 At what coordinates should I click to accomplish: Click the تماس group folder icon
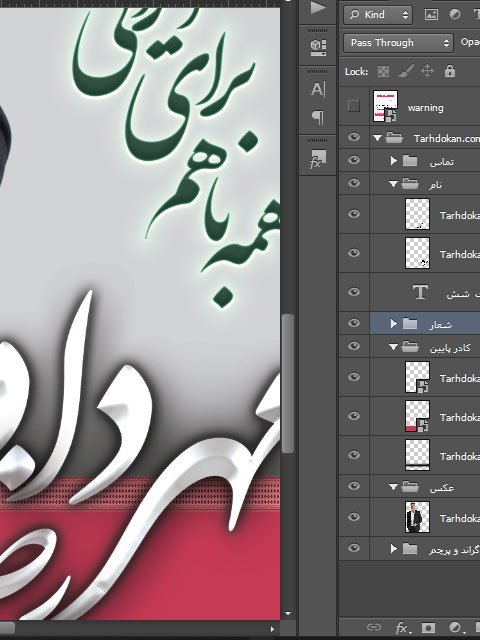point(410,161)
